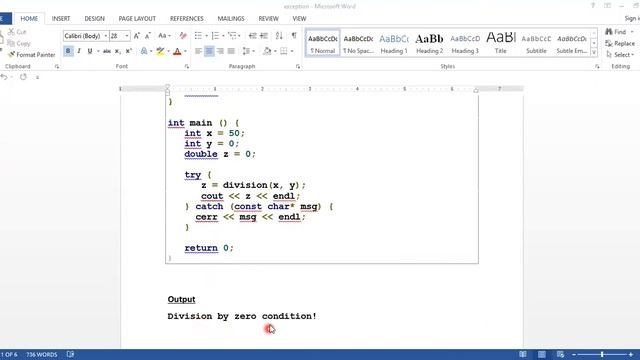Open the Highlight Color dropdown arrow

coord(168,51)
